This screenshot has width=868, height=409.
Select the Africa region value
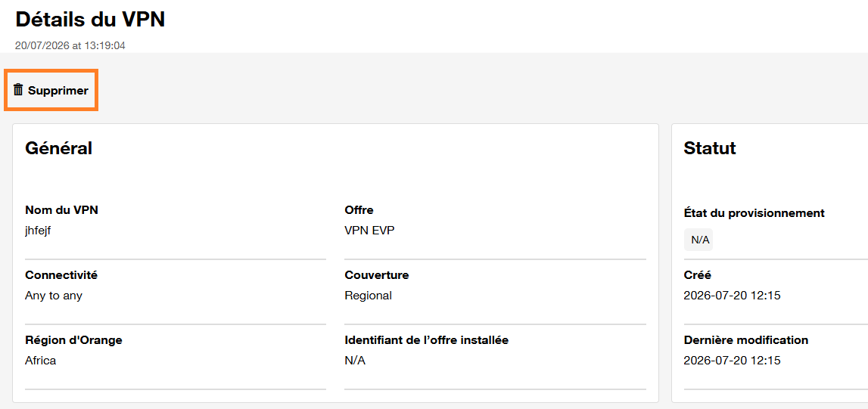40,361
